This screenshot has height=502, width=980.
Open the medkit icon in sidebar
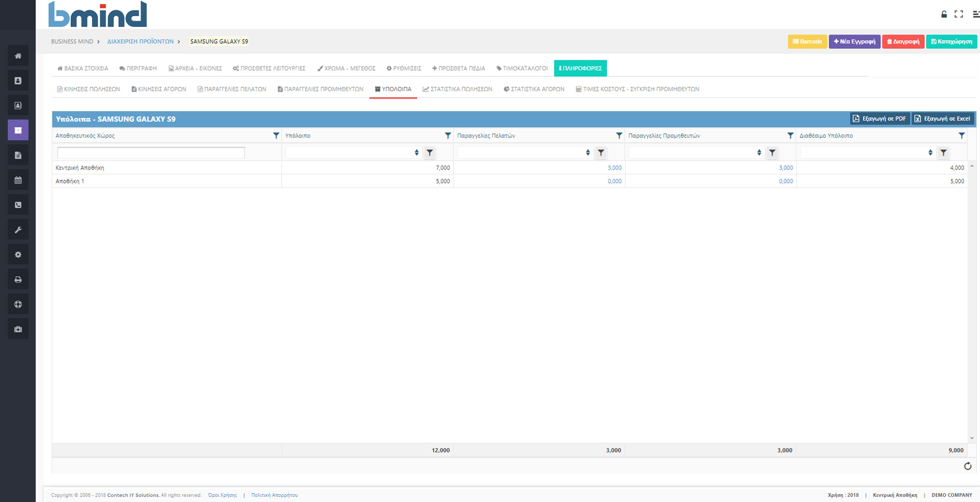tap(18, 329)
